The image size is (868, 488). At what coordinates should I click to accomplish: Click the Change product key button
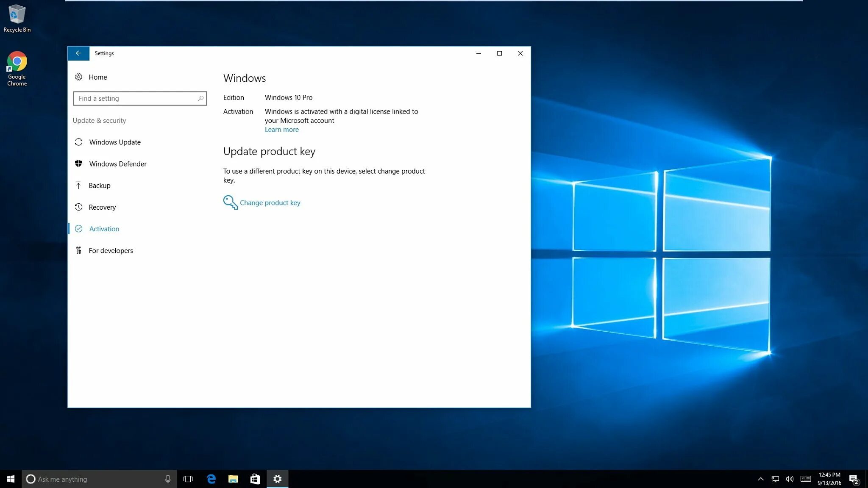(x=270, y=202)
